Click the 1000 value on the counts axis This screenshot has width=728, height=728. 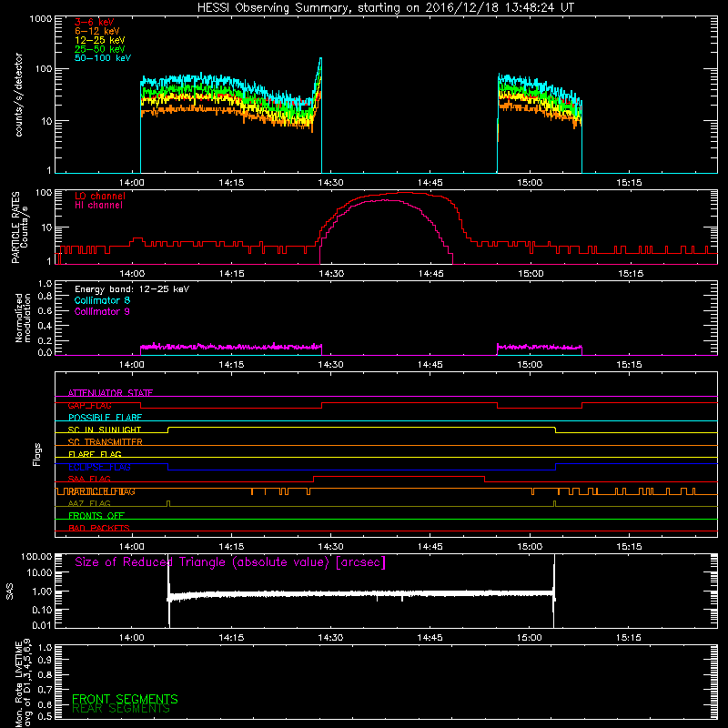click(41, 19)
